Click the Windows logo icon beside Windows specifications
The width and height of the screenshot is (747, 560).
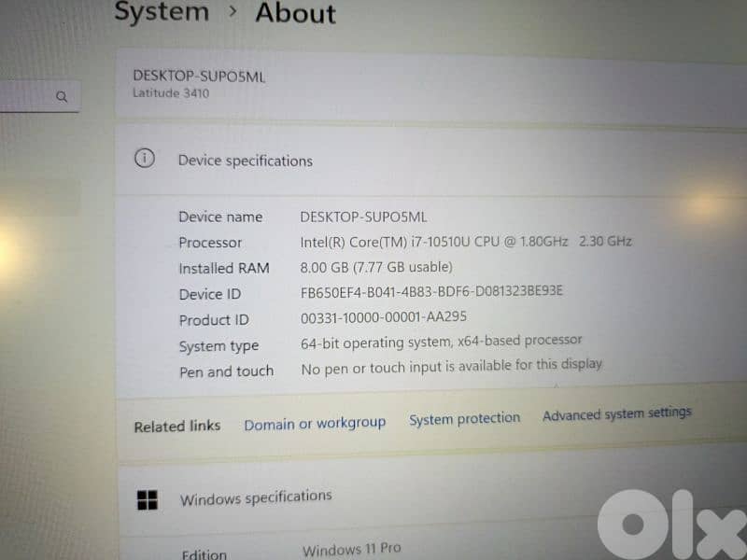(148, 500)
